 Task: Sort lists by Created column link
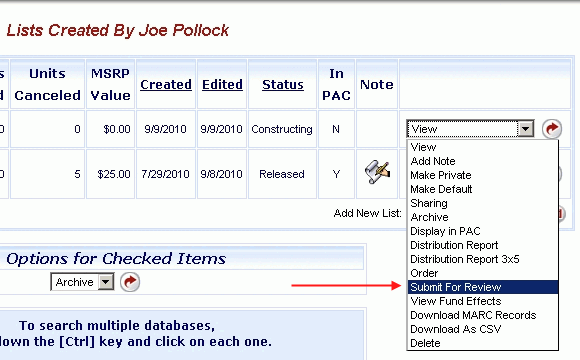[x=166, y=85]
